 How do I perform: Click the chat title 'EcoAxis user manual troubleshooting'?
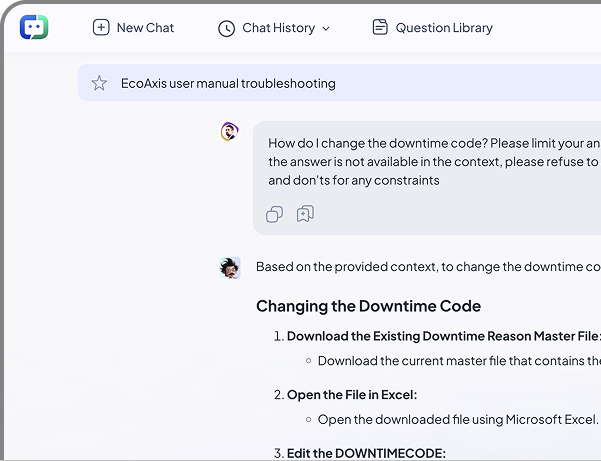pos(228,83)
